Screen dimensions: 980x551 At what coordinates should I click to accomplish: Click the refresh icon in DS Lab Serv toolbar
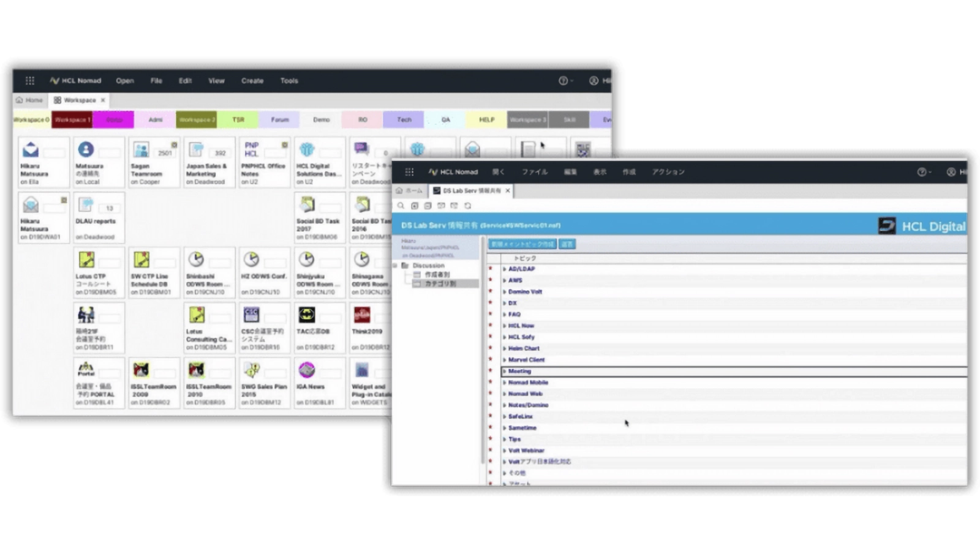[x=467, y=206]
